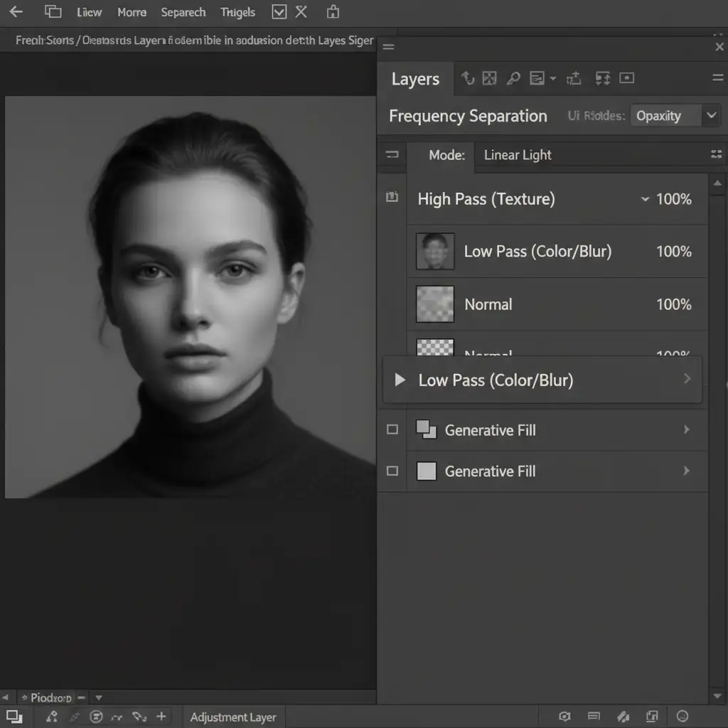Screen dimensions: 728x728
Task: Switch to the Layers tab
Action: [415, 79]
